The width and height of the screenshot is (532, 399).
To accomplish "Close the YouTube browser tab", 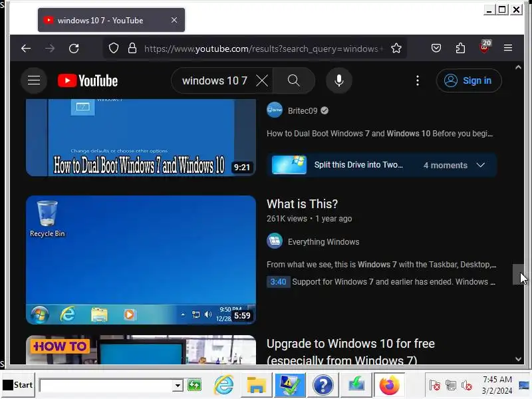I will [174, 21].
